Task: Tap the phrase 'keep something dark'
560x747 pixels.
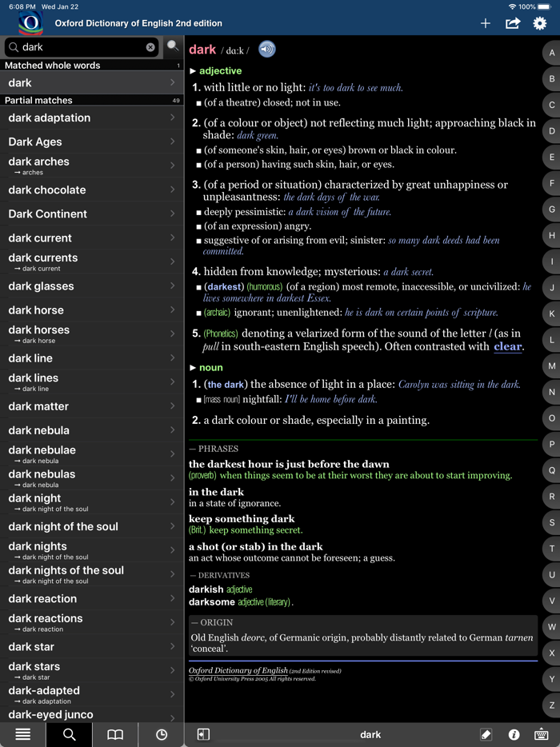Action: [242, 519]
